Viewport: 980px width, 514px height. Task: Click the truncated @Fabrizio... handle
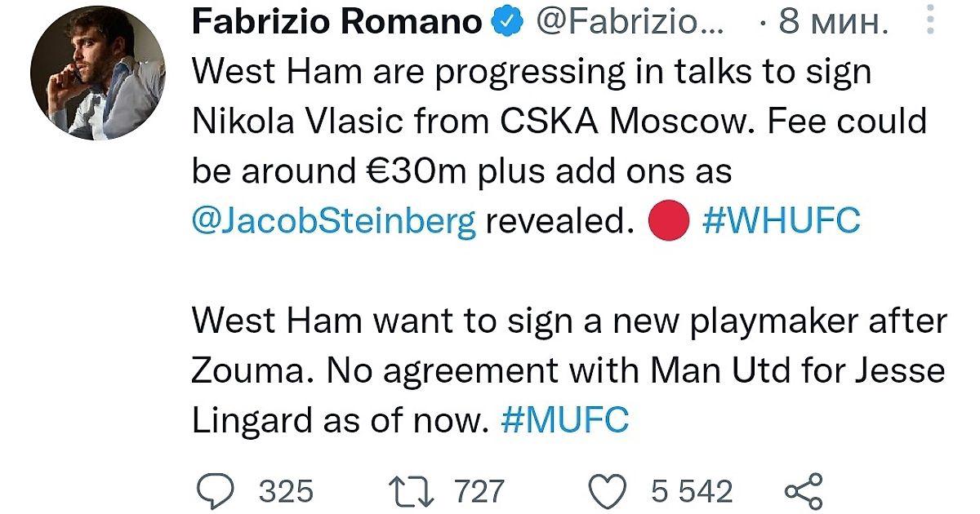[x=630, y=24]
